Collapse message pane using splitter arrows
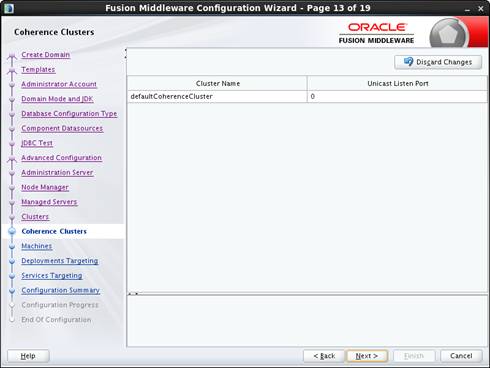Viewport: 490px width, 368px height. [133, 294]
